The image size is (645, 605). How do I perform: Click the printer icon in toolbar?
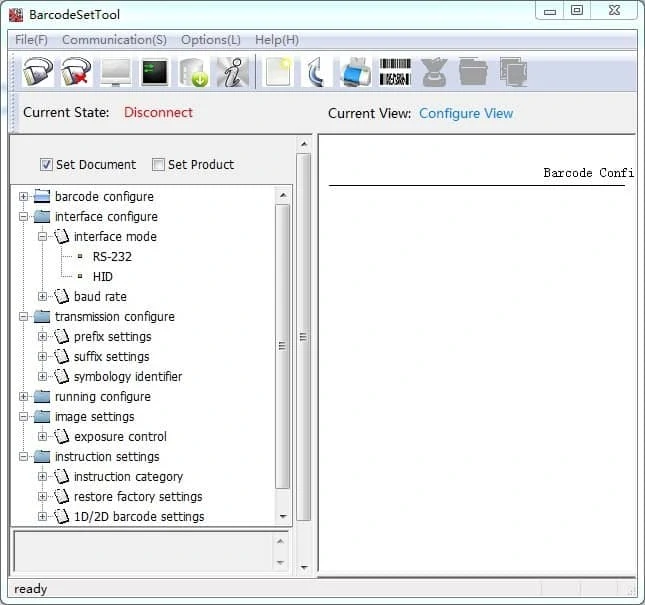(355, 72)
